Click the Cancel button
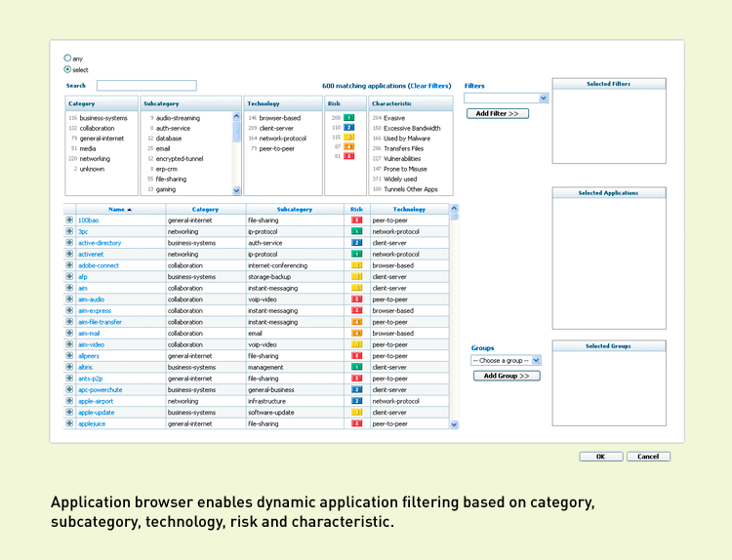This screenshot has width=732, height=560. [x=648, y=457]
